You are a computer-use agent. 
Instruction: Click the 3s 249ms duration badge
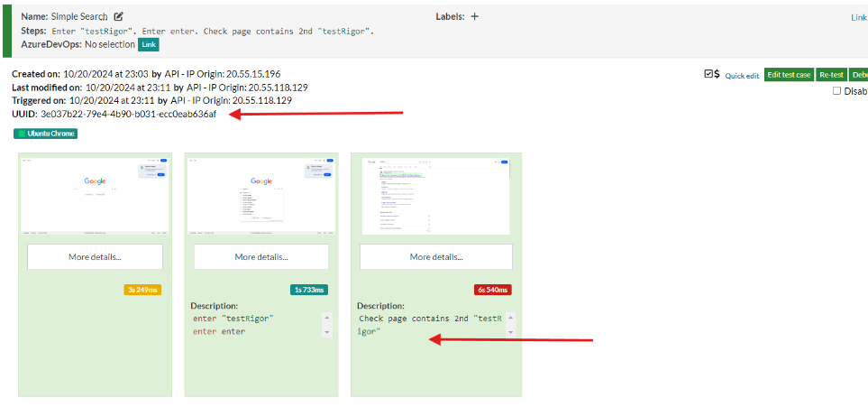(142, 290)
